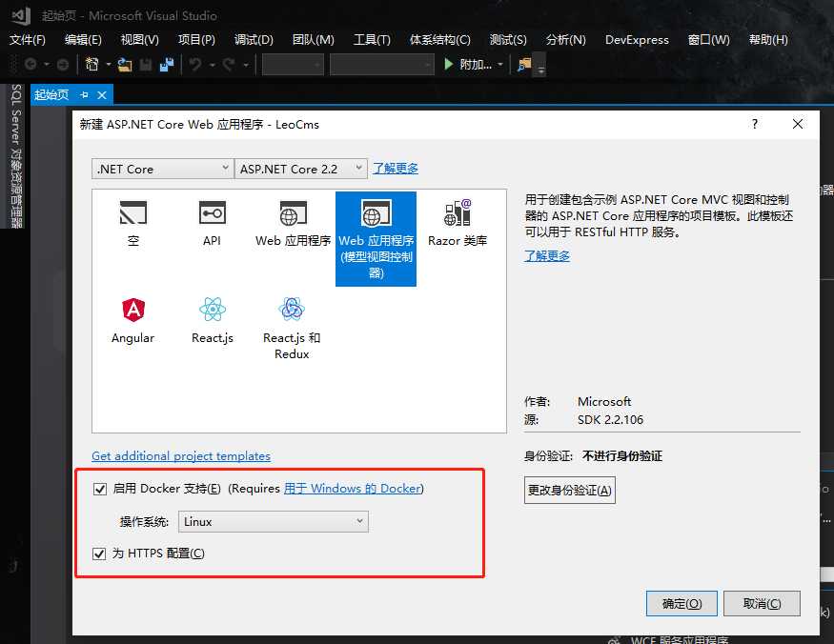This screenshot has width=834, height=644.
Task: Click the new project toolbar icon
Action: click(x=92, y=65)
